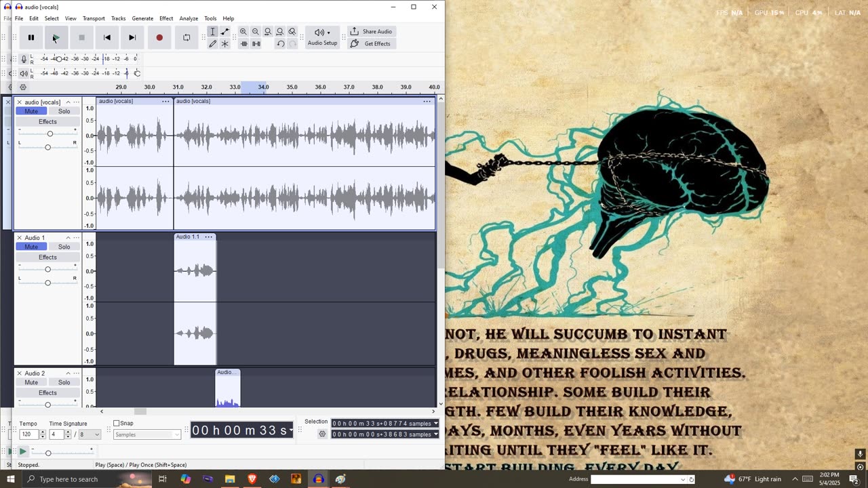Fit project to width zoom icon

pos(280,32)
